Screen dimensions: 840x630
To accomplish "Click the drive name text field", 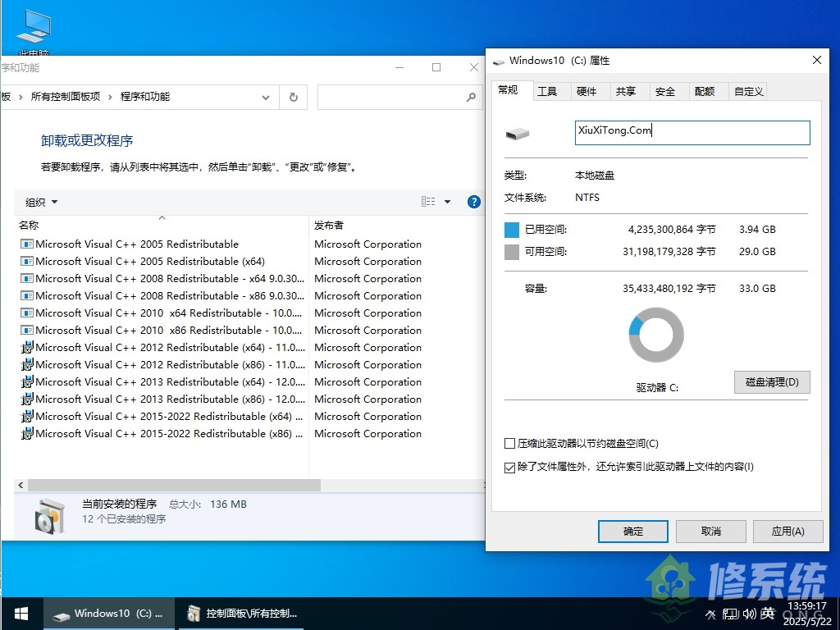I will click(692, 133).
